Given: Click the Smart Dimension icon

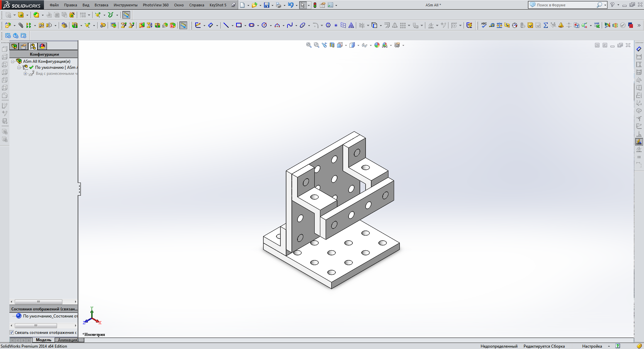Looking at the screenshot, I should pyautogui.click(x=211, y=25).
